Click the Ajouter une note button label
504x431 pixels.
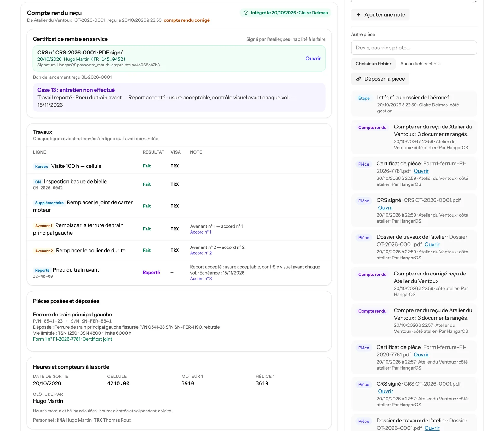[x=385, y=15]
